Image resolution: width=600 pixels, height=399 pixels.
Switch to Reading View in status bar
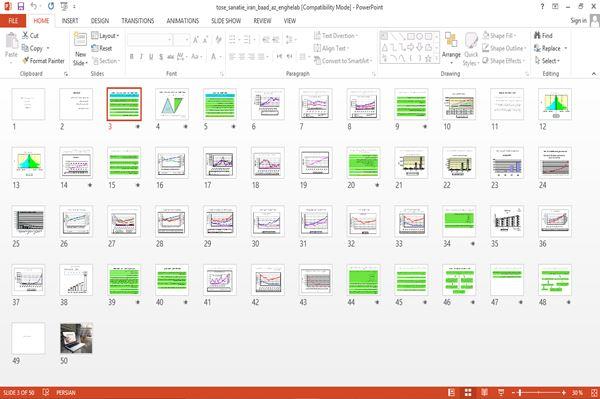484,392
